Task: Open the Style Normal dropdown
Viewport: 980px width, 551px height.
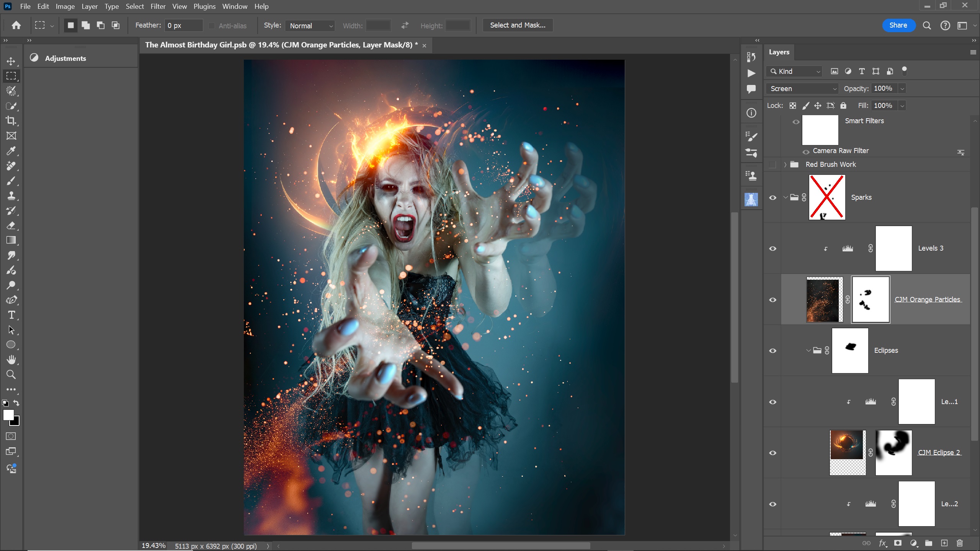Action: (x=310, y=26)
